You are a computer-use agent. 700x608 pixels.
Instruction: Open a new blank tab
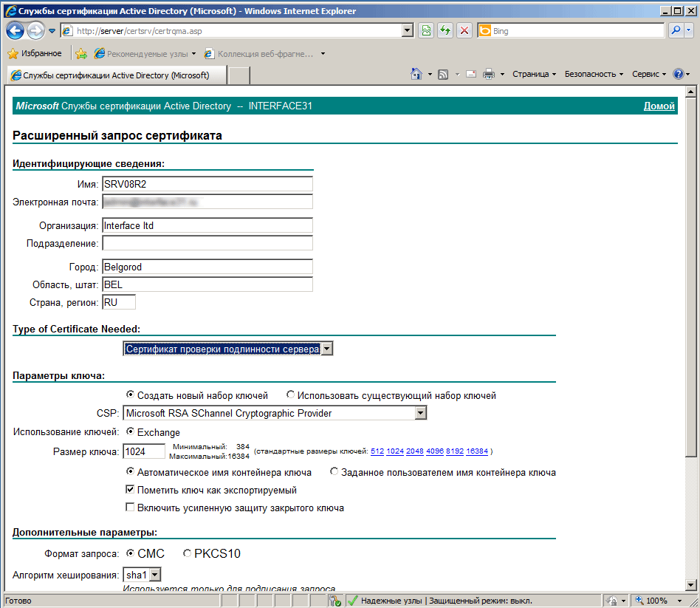tap(239, 75)
